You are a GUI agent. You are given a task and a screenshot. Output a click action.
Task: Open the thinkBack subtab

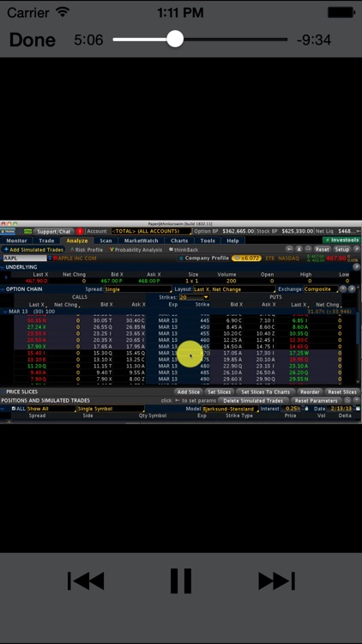[184, 250]
